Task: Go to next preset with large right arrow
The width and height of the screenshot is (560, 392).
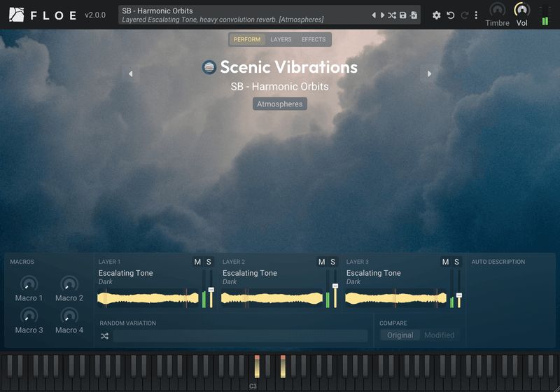Action: pos(429,73)
